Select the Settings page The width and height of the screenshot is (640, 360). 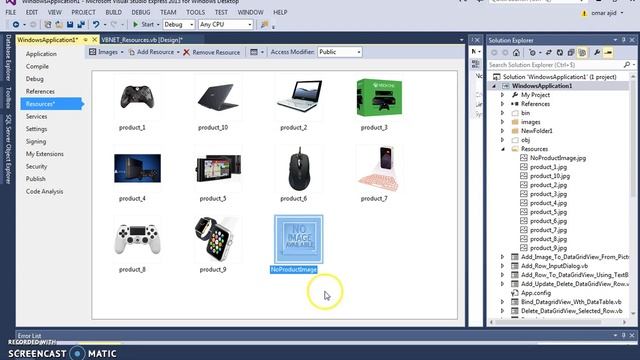click(36, 129)
